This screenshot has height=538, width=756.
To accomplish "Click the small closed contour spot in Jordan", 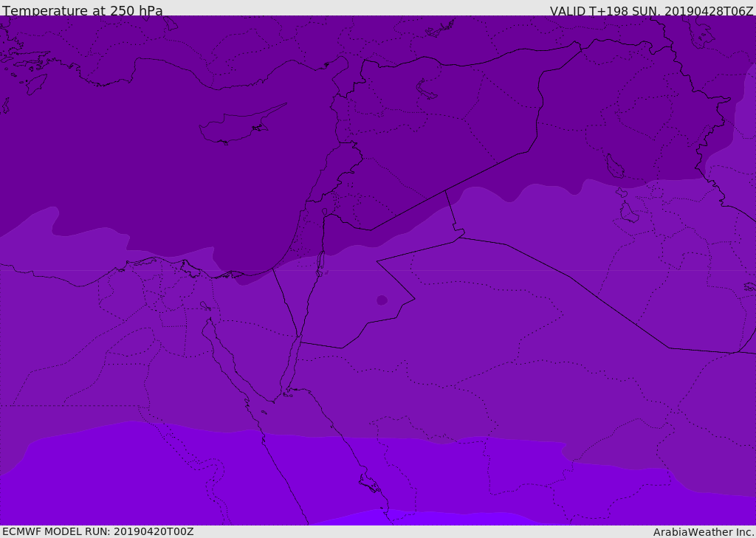I will pos(382,300).
